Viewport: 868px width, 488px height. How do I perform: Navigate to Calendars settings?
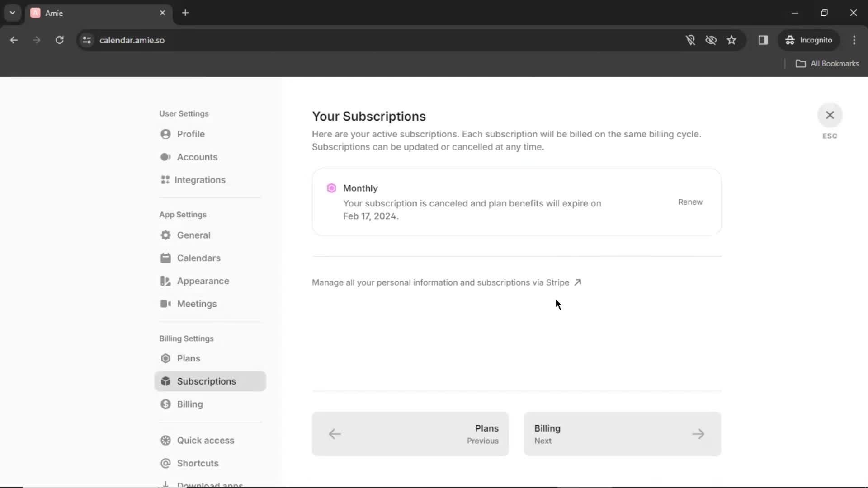(x=198, y=258)
